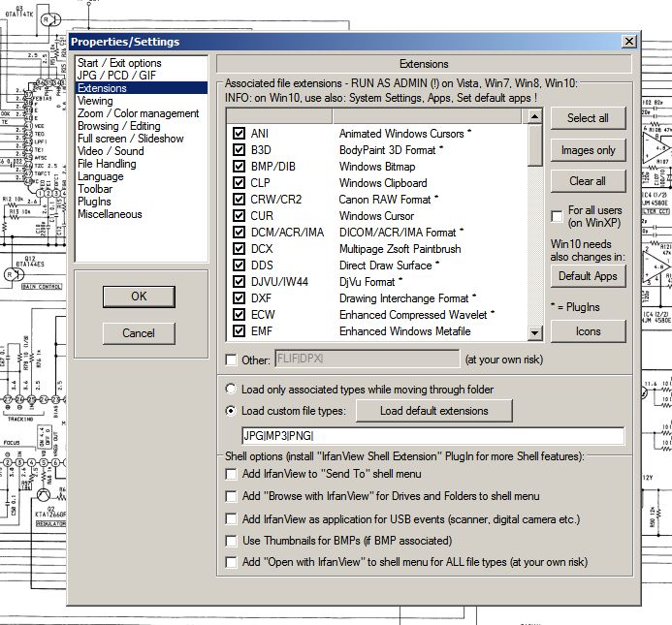672x625 pixels.
Task: Enable 'Add IrfanView to Send To shell menu'
Action: (x=231, y=474)
